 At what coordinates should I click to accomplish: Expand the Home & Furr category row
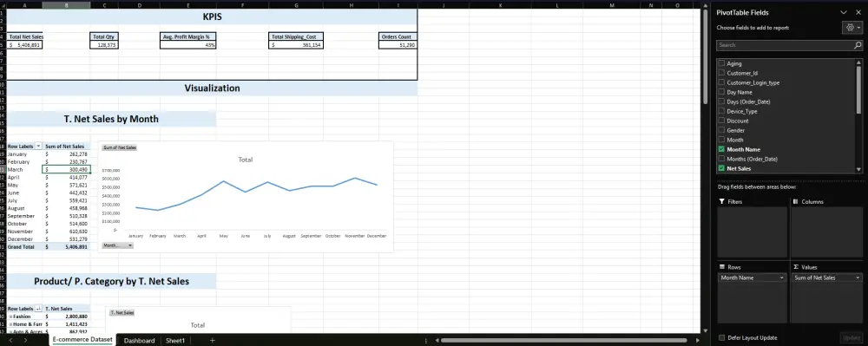10,324
